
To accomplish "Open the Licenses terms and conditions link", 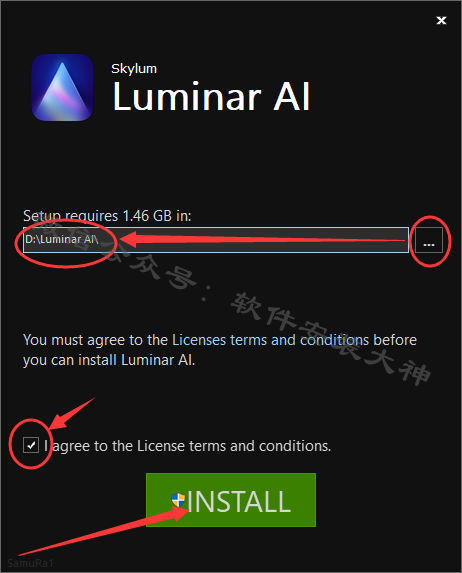I will click(270, 340).
